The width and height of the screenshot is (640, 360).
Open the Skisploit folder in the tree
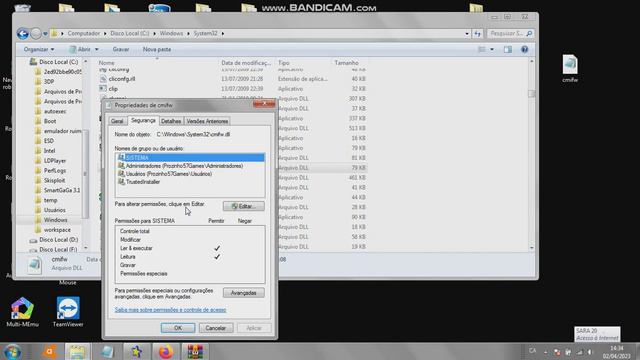pyautogui.click(x=54, y=180)
